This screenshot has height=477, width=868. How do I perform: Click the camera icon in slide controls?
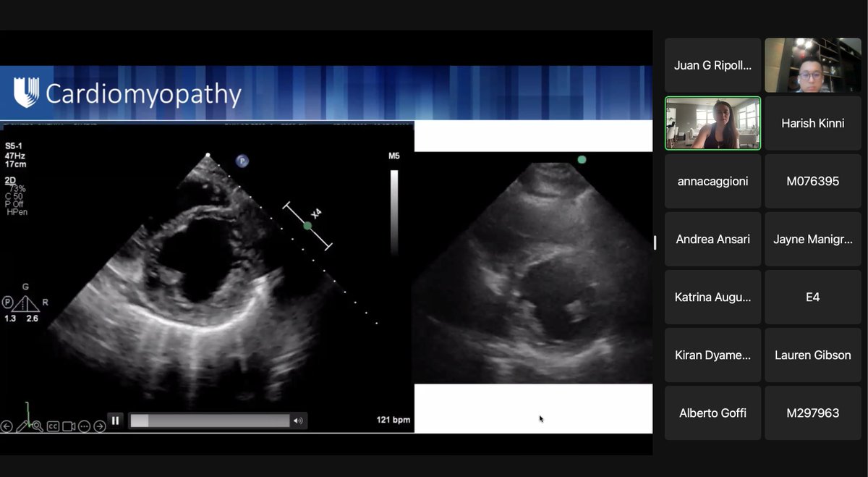pos(69,426)
